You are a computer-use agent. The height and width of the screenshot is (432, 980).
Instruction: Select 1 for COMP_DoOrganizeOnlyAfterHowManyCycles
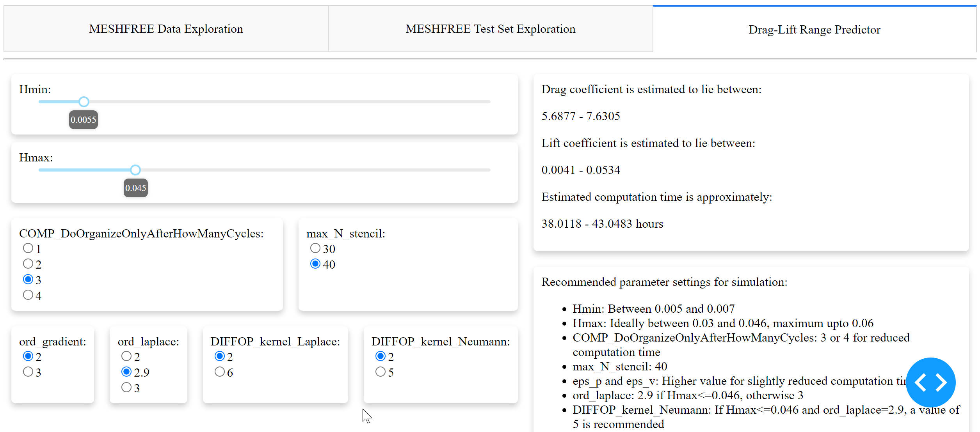coord(28,248)
